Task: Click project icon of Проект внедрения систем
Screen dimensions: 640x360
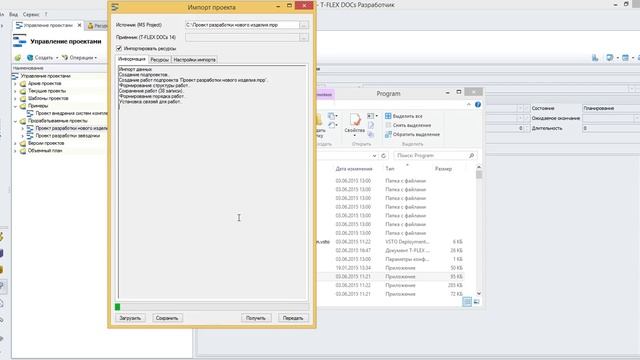Action: (30, 113)
